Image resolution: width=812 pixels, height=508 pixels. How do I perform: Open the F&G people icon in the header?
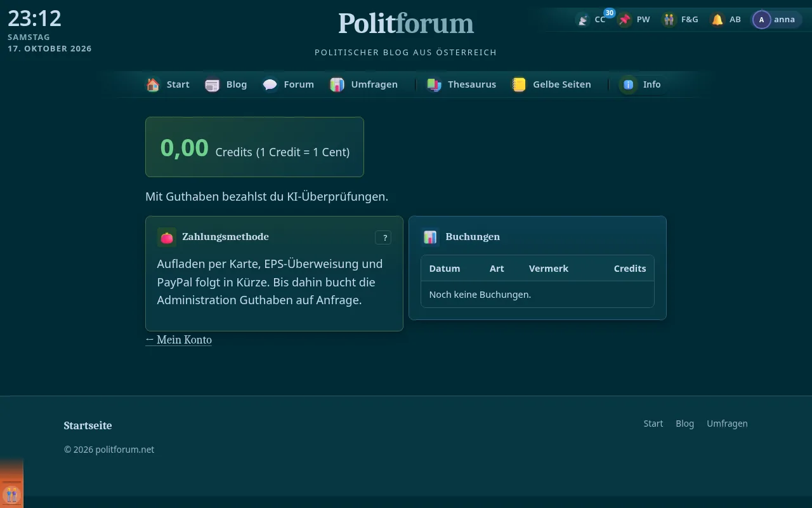[x=669, y=20]
